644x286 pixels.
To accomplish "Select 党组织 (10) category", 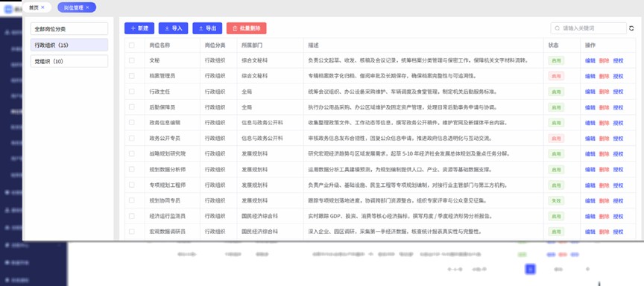I will tap(69, 62).
